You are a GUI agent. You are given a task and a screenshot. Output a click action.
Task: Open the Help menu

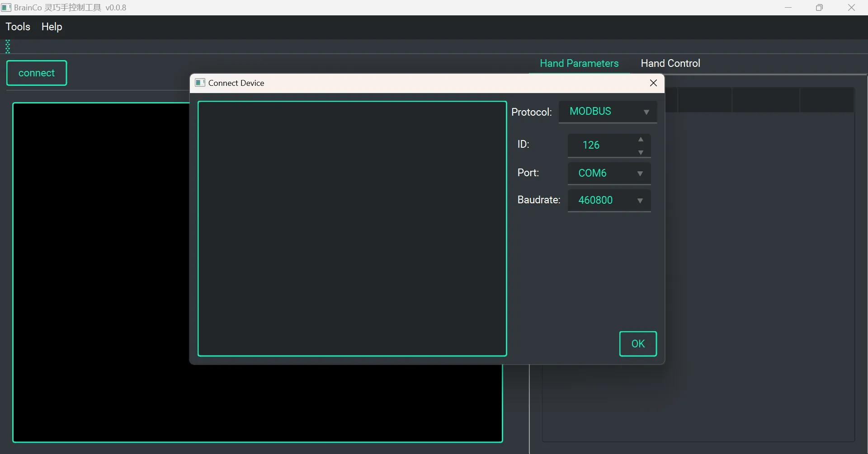pos(52,27)
